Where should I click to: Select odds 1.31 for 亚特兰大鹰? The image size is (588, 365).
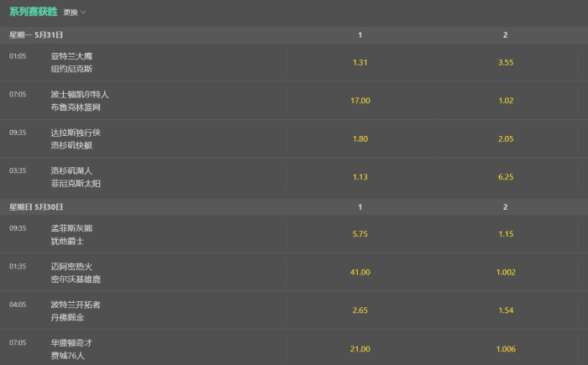tap(360, 62)
